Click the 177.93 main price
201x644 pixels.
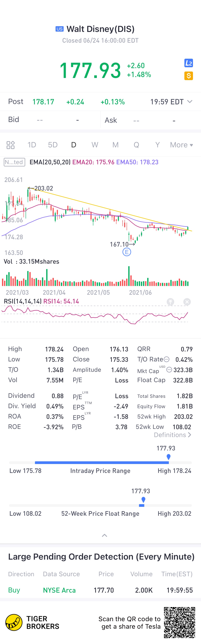tap(90, 70)
